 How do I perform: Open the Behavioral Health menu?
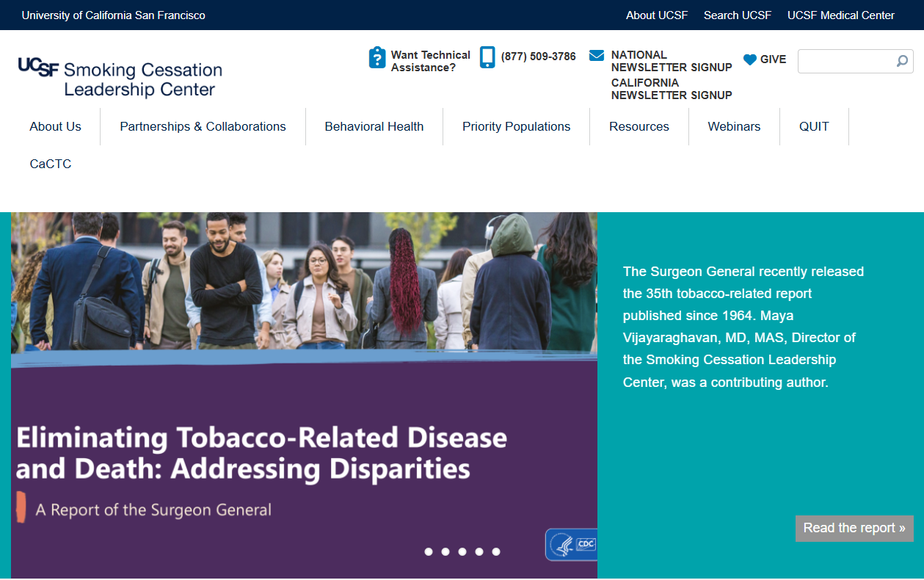[374, 126]
